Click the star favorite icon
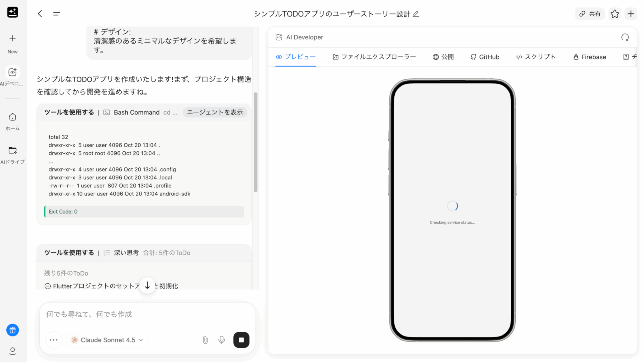The width and height of the screenshot is (644, 362). [x=614, y=14]
